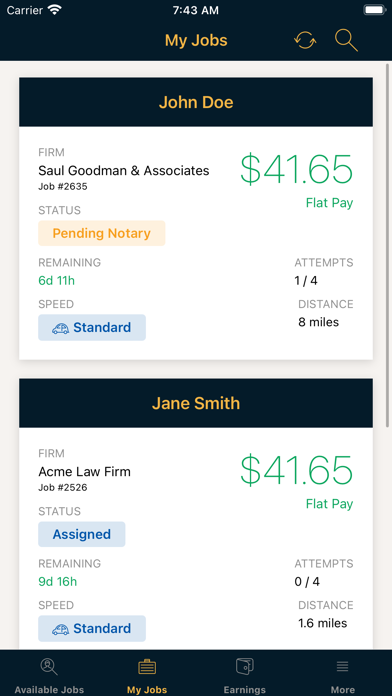
Task: Select the Available Jobs tab icon
Action: click(x=49, y=667)
